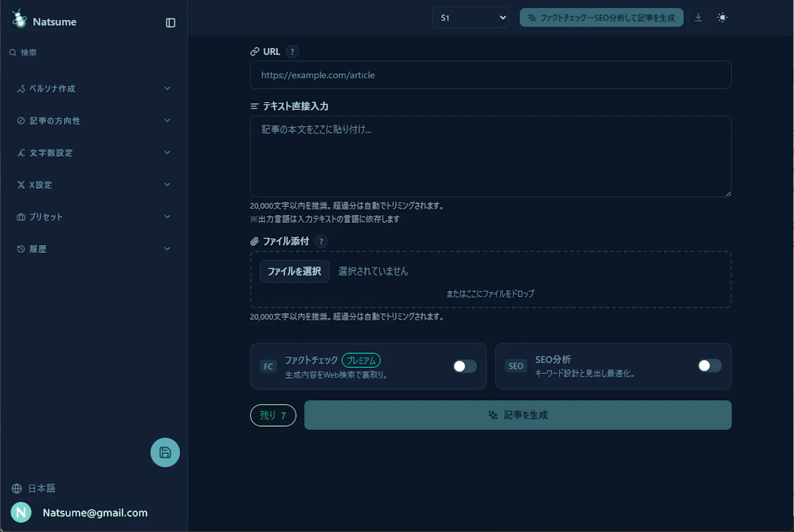Click the X logo icon in X設定
Viewport: 794px width, 532px height.
coord(21,185)
